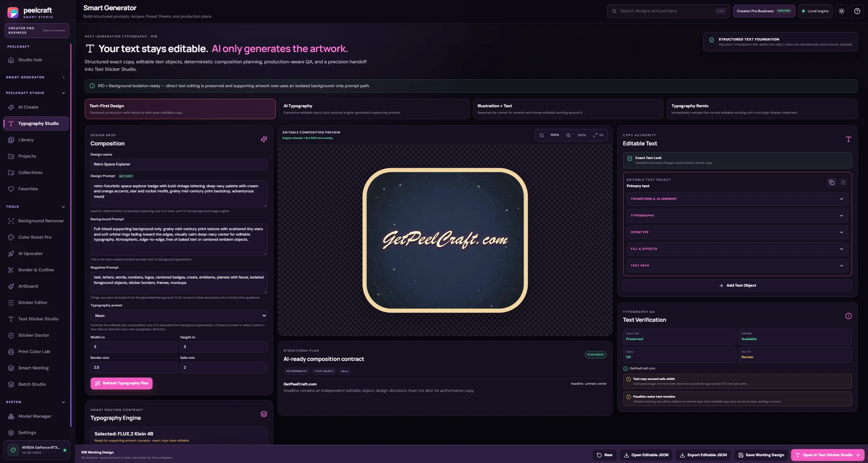Click the sticker preview thumbnail

coord(445,240)
